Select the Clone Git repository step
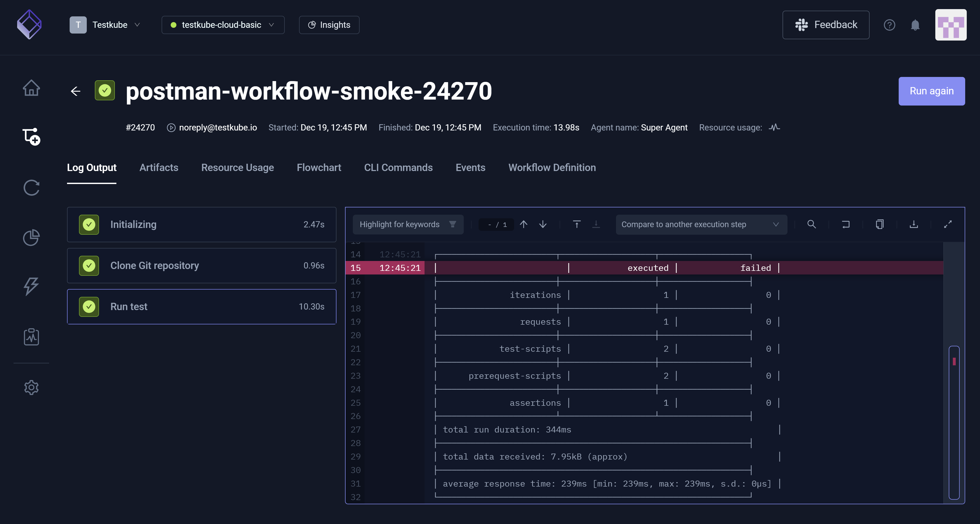The width and height of the screenshot is (980, 524). 201,266
